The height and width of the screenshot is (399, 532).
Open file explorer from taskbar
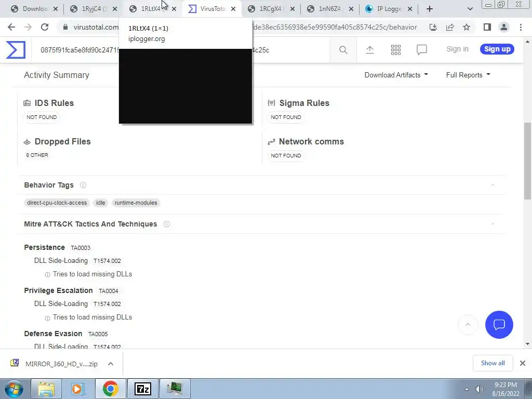click(46, 389)
